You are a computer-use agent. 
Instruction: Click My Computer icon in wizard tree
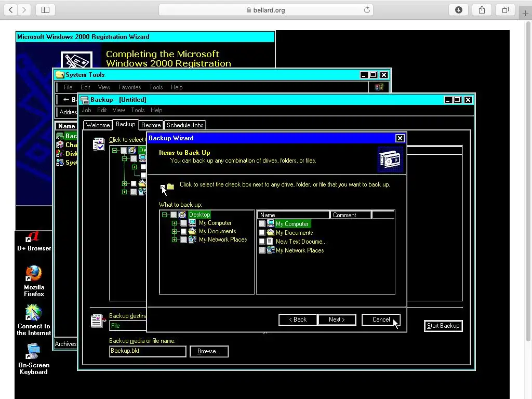click(x=192, y=223)
